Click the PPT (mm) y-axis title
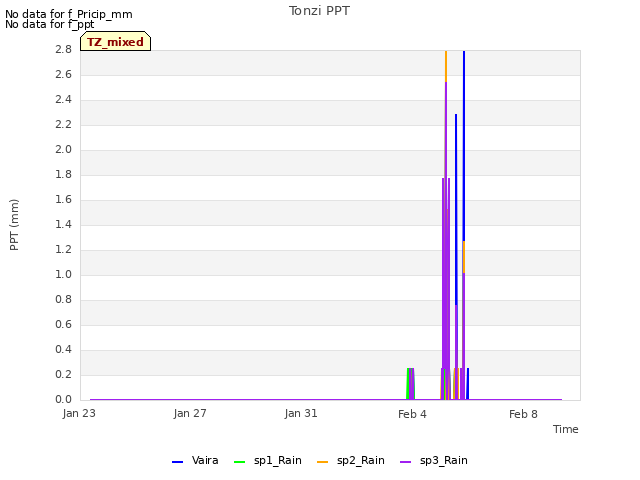 click(14, 225)
